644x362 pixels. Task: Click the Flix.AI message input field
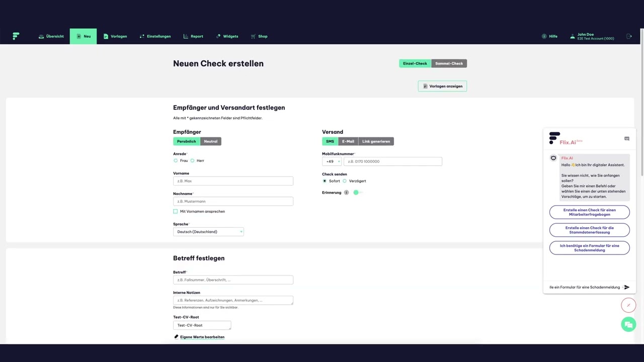(x=585, y=287)
